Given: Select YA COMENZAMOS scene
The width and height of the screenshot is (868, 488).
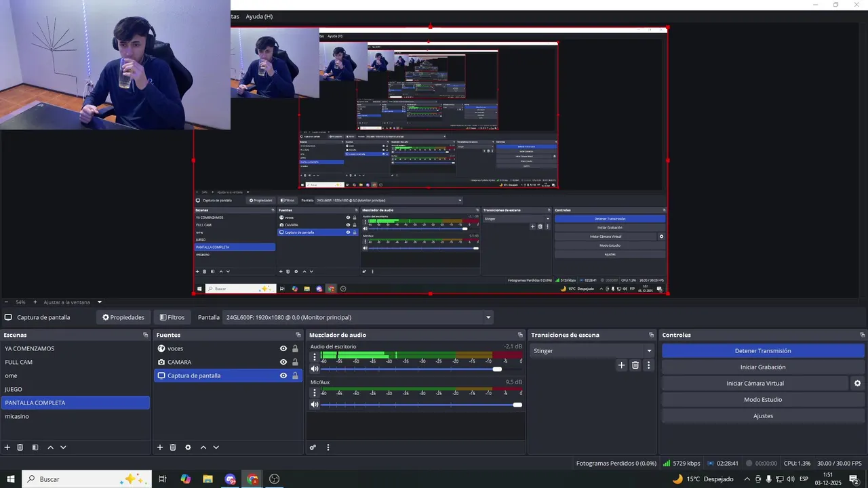Looking at the screenshot, I should coord(75,348).
